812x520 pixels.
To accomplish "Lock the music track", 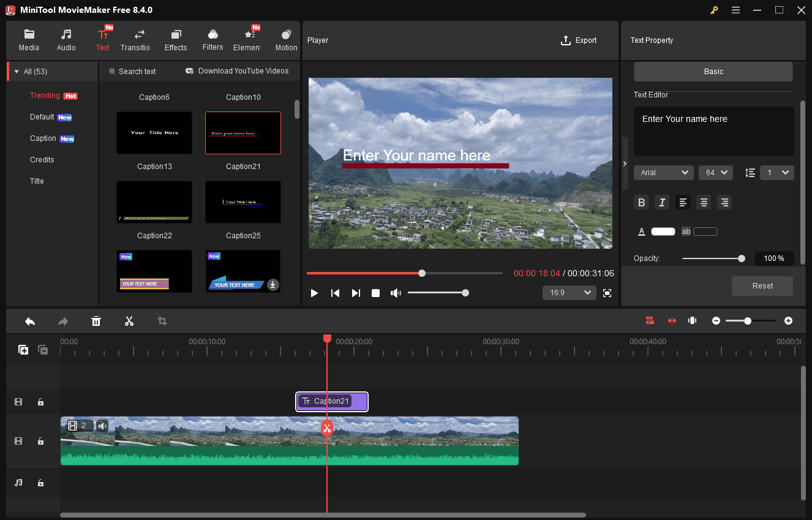I will coord(40,483).
